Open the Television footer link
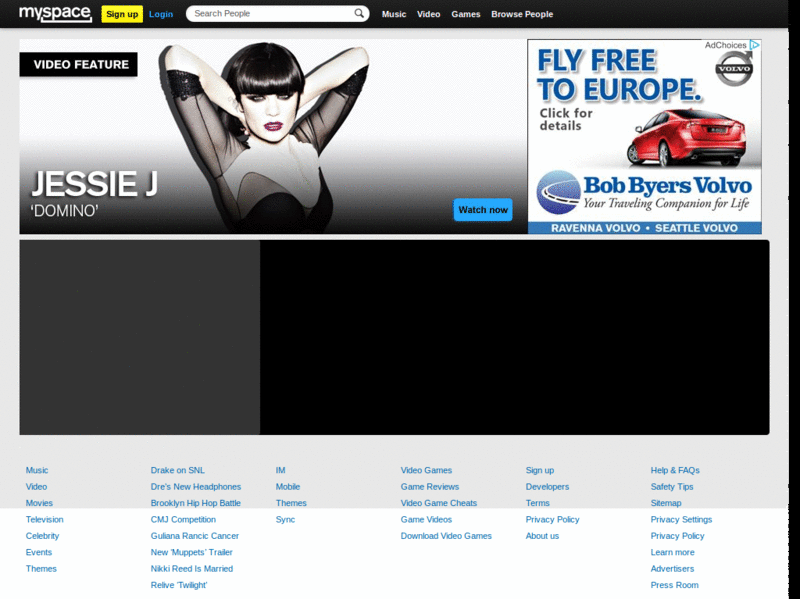The width and height of the screenshot is (800, 599). tap(44, 519)
